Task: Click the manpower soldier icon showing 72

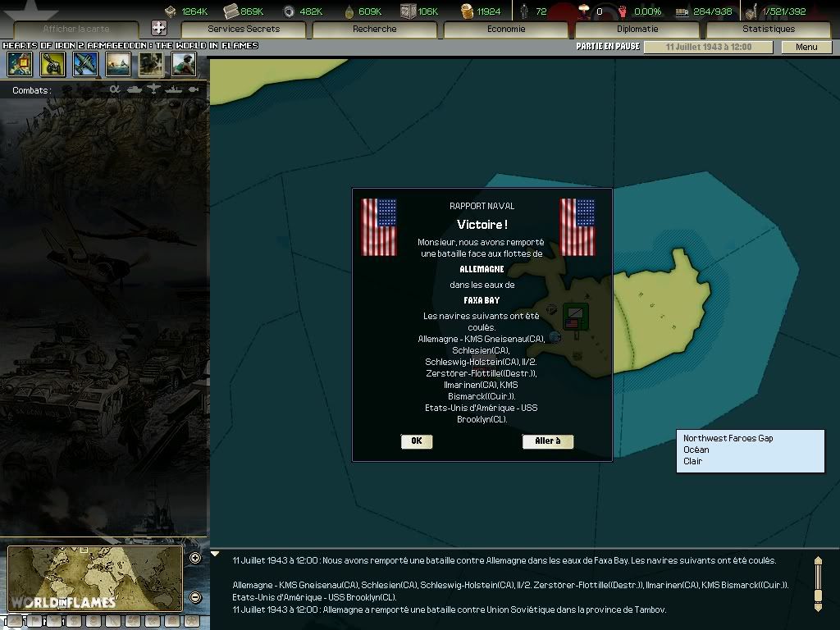Action: tap(524, 11)
